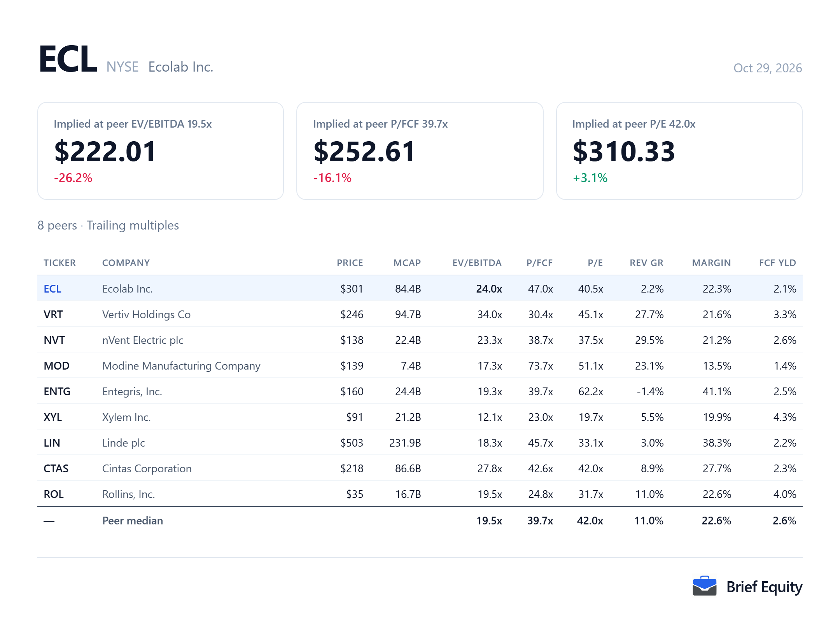
Task: Select the LIN Linde plc row
Action: (x=420, y=442)
